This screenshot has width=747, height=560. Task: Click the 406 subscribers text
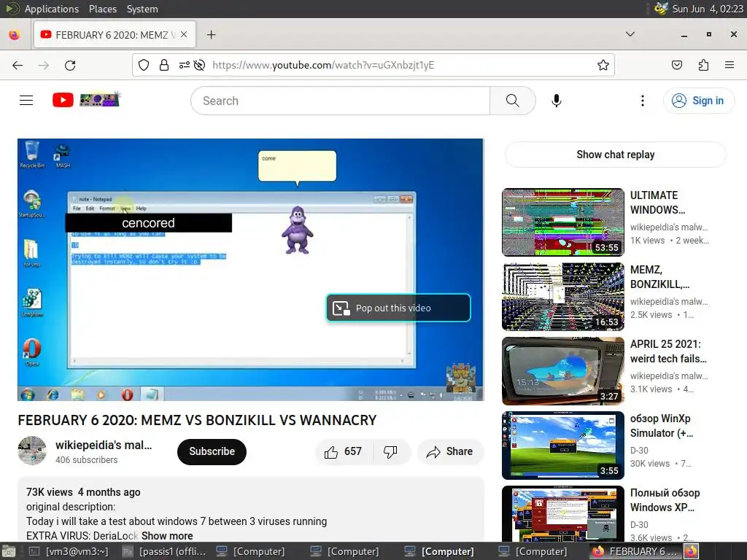pos(86,460)
